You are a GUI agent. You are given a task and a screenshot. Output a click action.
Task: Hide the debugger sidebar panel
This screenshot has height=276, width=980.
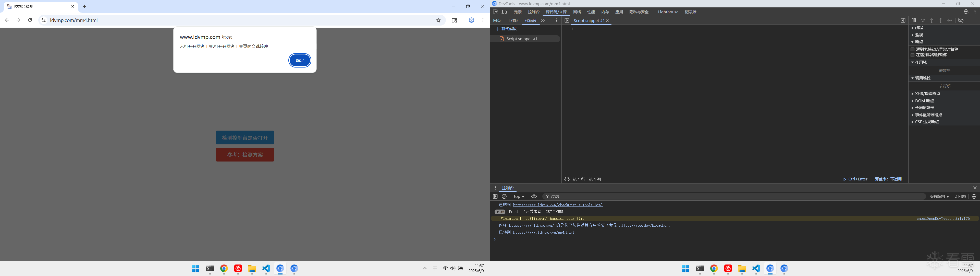(x=903, y=20)
